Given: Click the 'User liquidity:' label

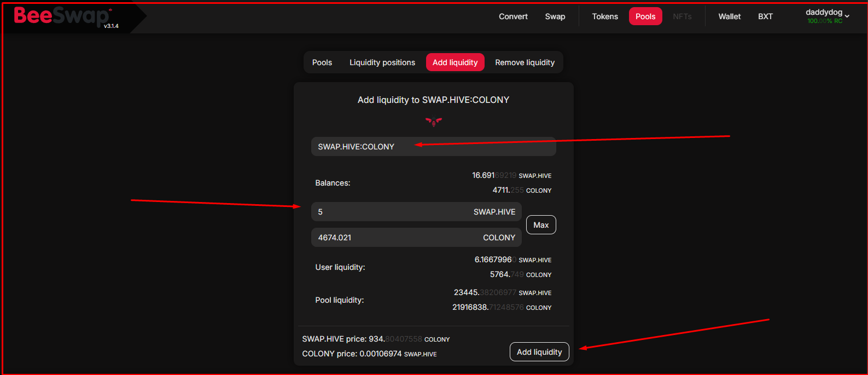Looking at the screenshot, I should (340, 267).
